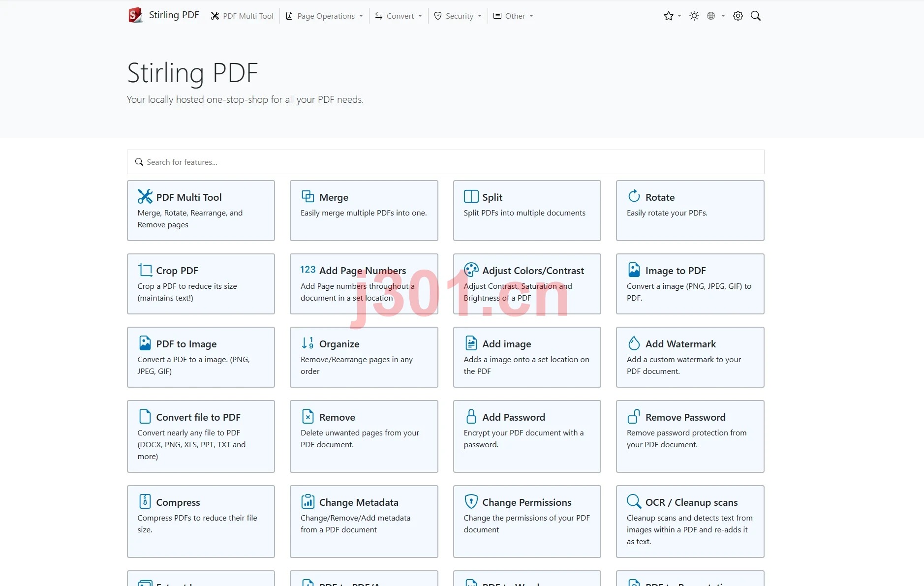The width and height of the screenshot is (924, 586).
Task: Expand the Other dropdown menu
Action: [x=514, y=16]
